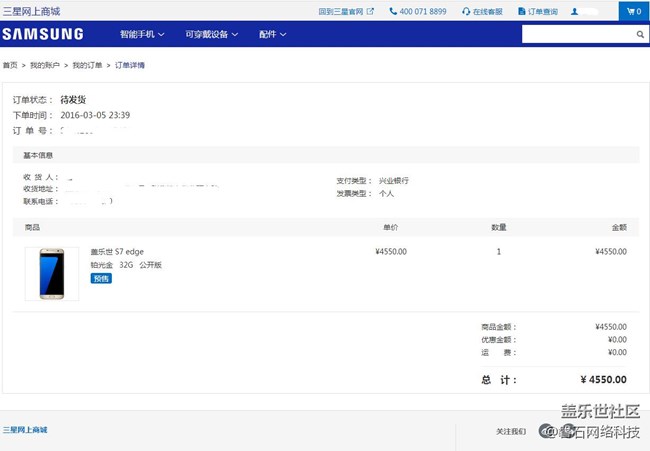650x451 pixels.
Task: Click 回到三星官网 external link
Action: click(346, 11)
